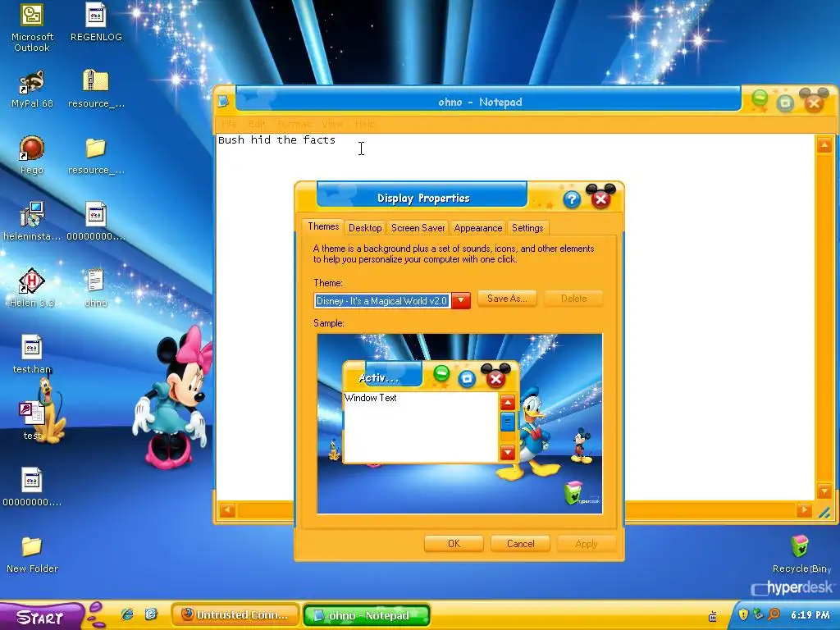
Task: Click the second quick launch icon
Action: 152,614
